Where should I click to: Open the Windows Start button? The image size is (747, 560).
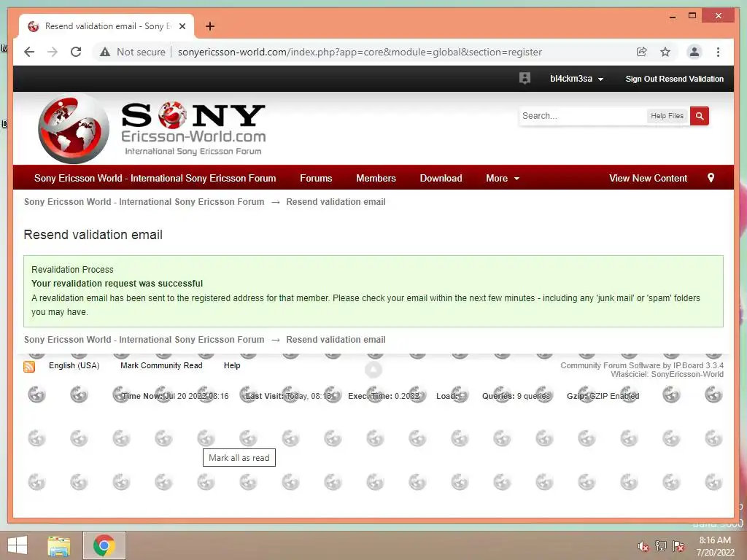tap(18, 545)
